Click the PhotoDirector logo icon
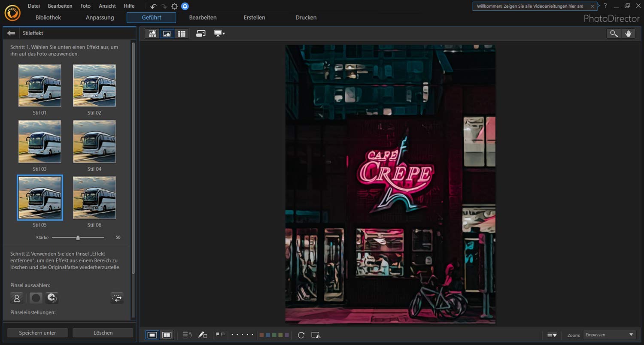This screenshot has width=644, height=345. pos(12,12)
